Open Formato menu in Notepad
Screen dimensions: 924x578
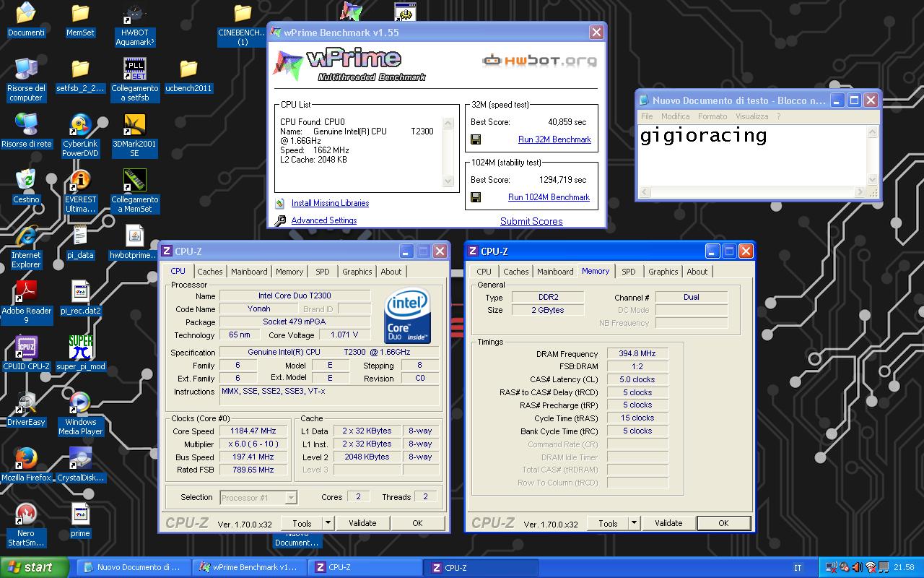click(x=712, y=116)
